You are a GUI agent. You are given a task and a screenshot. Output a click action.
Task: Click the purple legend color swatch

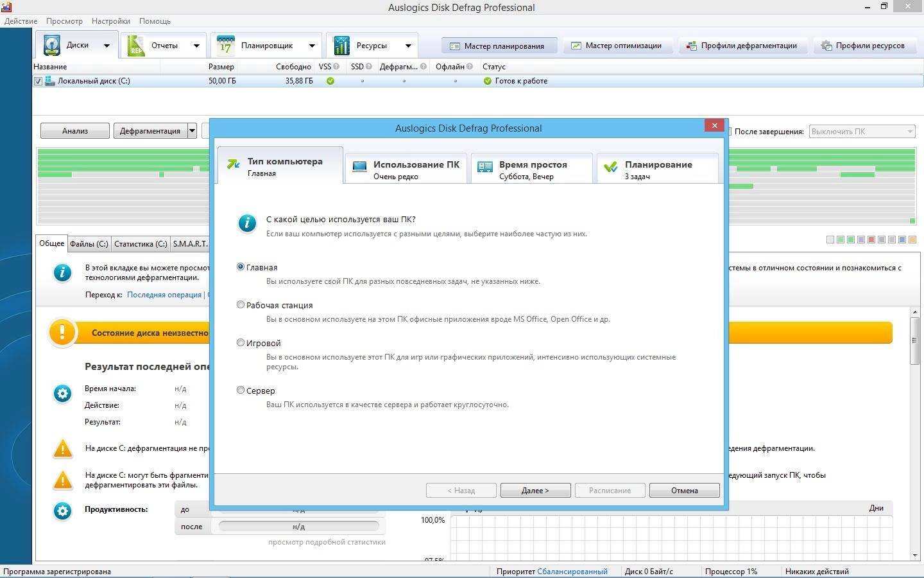point(861,240)
